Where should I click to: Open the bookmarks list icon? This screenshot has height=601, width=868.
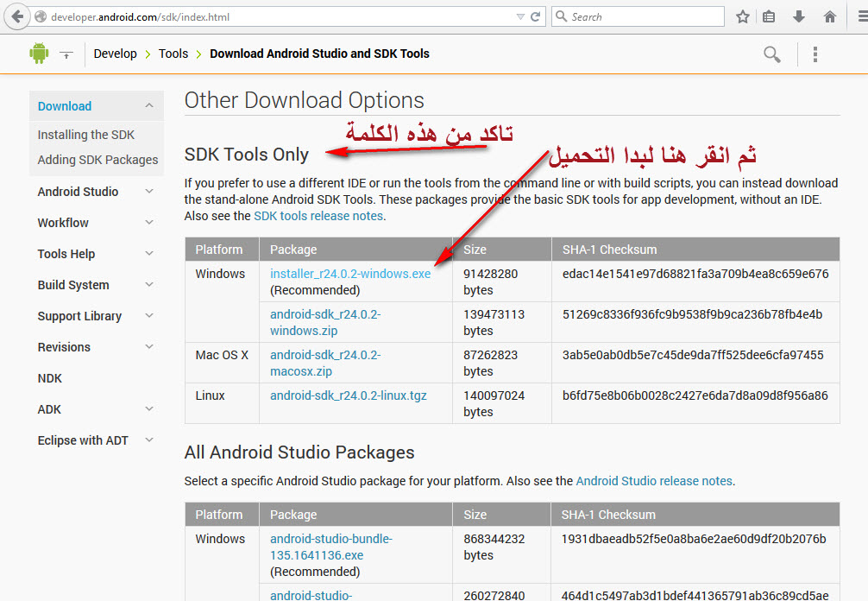tap(769, 16)
